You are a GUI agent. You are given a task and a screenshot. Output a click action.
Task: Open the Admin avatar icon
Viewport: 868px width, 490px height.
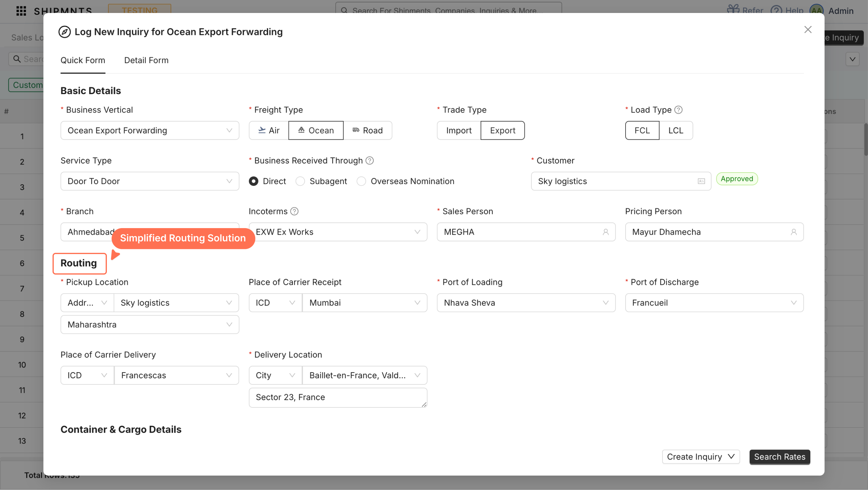click(x=816, y=9)
